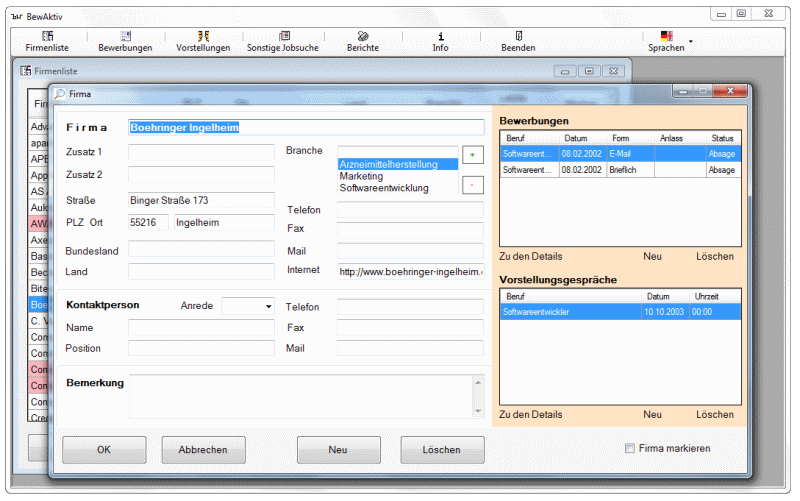Expand the Sprachen dropdown arrow
Screen dimensions: 800x501
[x=691, y=41]
